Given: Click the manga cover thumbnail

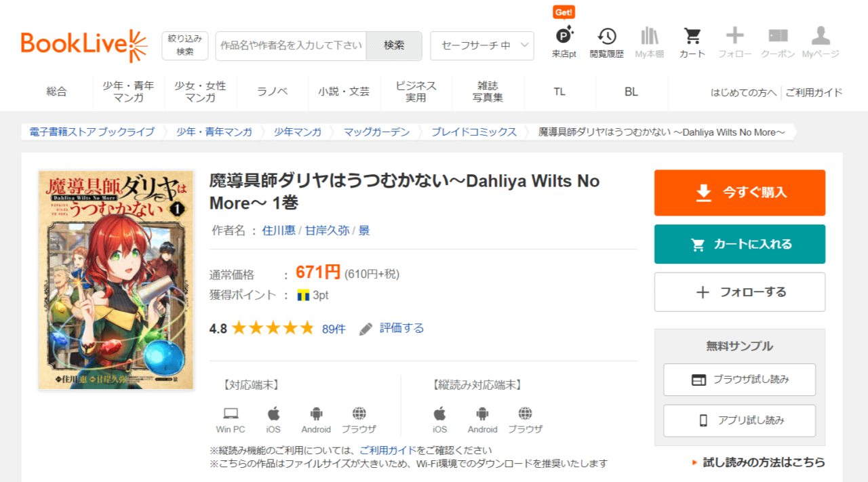Looking at the screenshot, I should coord(116,279).
